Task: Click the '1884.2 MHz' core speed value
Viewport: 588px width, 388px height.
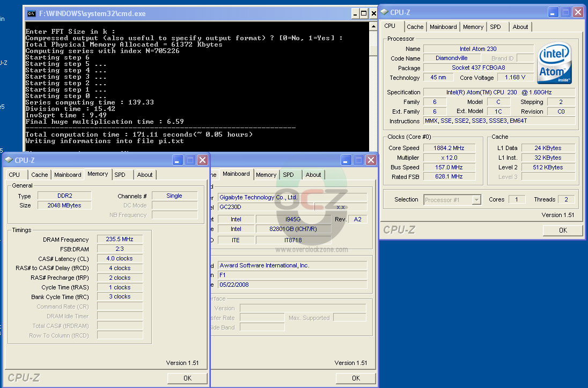Action: tap(449, 148)
